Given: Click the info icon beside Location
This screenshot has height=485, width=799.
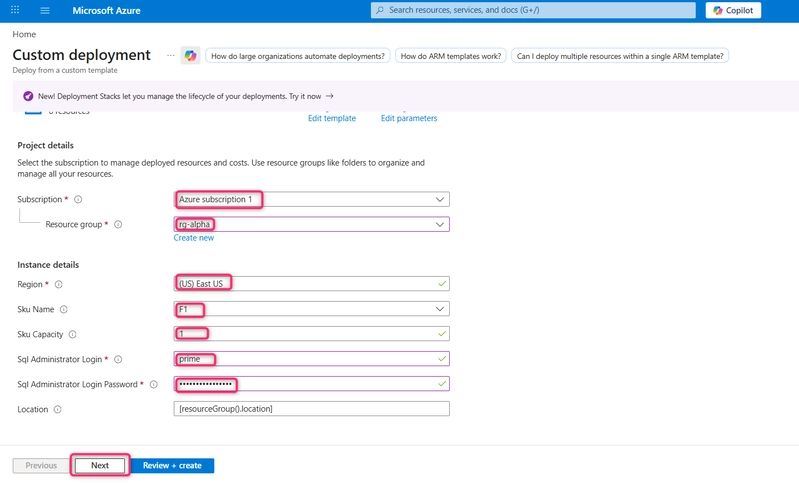Looking at the screenshot, I should (58, 409).
